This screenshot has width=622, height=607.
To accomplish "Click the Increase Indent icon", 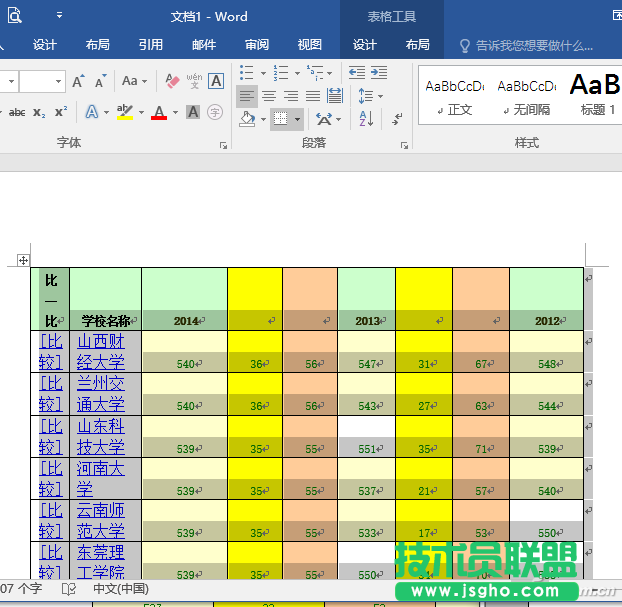I will (381, 72).
